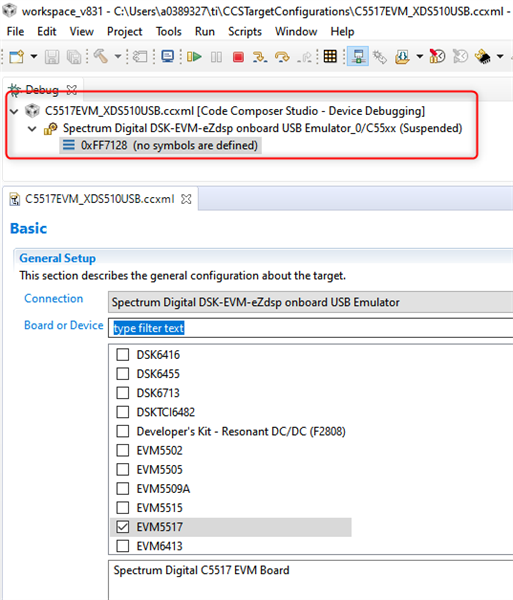Enable the EVM5515 board checkbox
This screenshot has width=513, height=600.
point(123,507)
